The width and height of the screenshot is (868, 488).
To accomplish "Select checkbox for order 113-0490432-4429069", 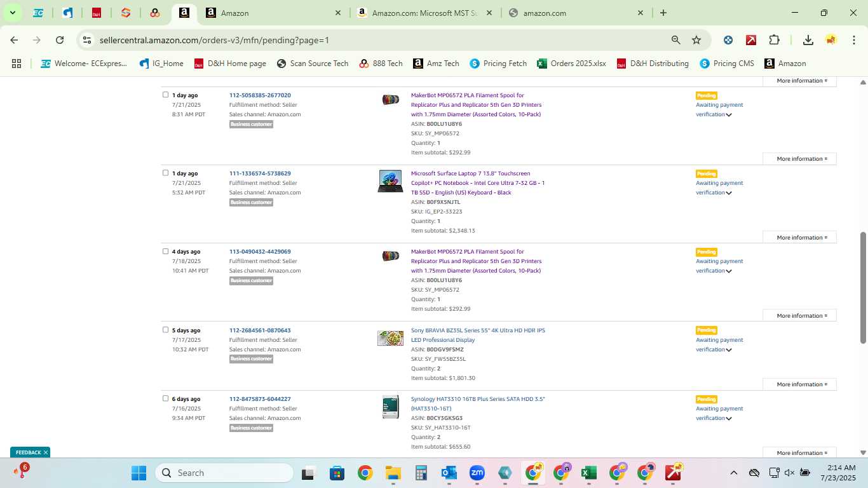I will tap(165, 251).
